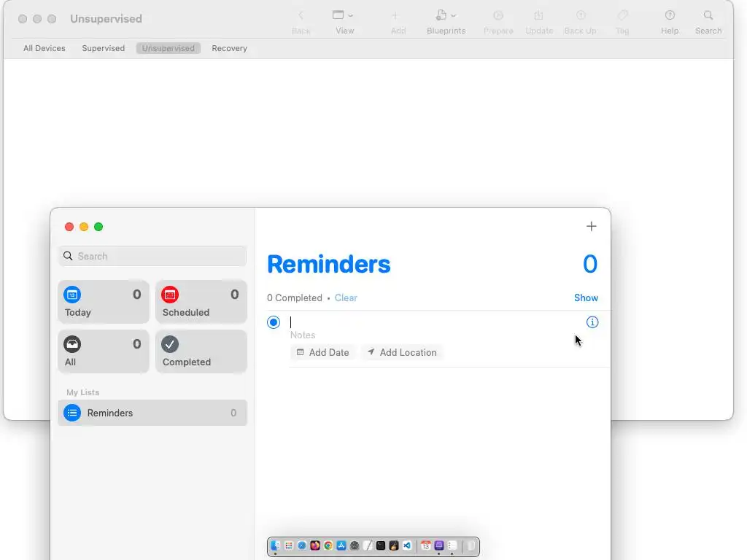Image resolution: width=747 pixels, height=560 pixels.
Task: Open the Today smart list
Action: (x=104, y=302)
